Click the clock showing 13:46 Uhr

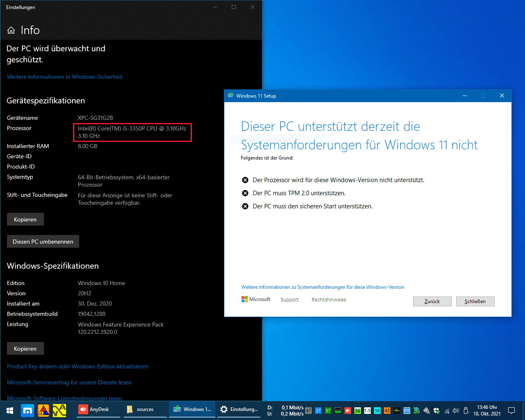(487, 410)
